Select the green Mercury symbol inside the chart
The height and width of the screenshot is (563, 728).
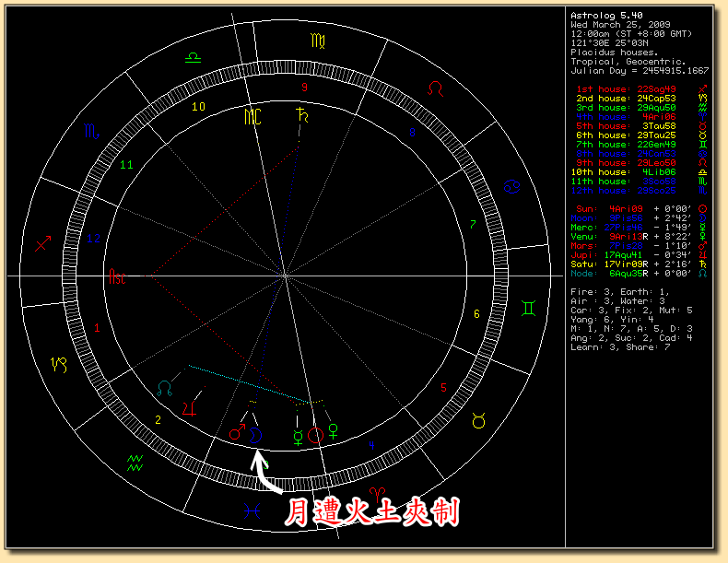coord(298,437)
